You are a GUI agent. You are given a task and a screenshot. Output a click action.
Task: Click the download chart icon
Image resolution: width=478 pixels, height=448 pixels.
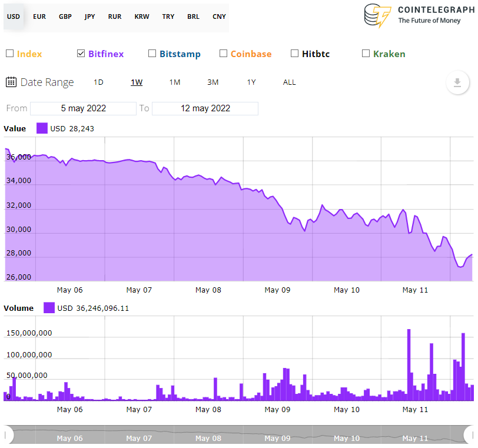coord(457,82)
